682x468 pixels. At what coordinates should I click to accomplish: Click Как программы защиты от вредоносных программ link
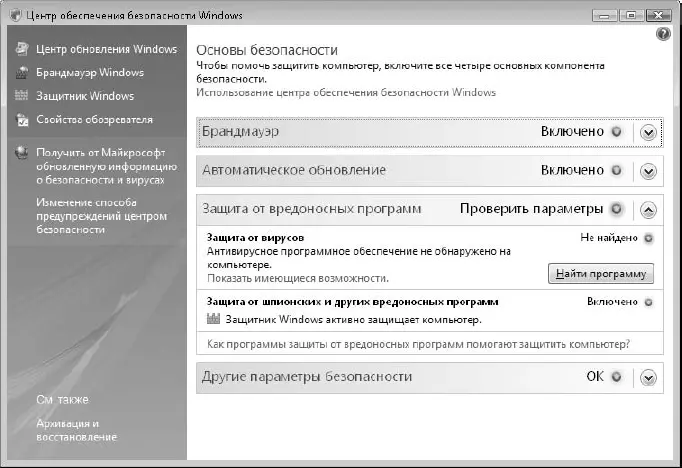point(418,344)
